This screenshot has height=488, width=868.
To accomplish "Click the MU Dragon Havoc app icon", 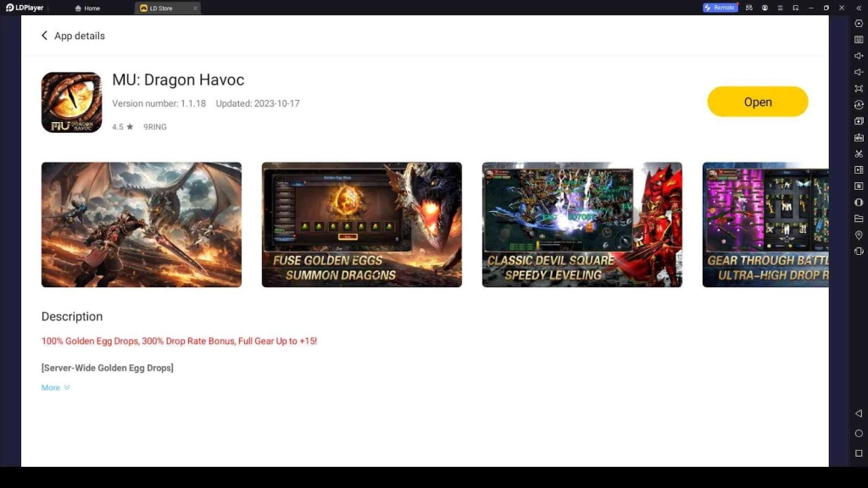I will point(71,103).
